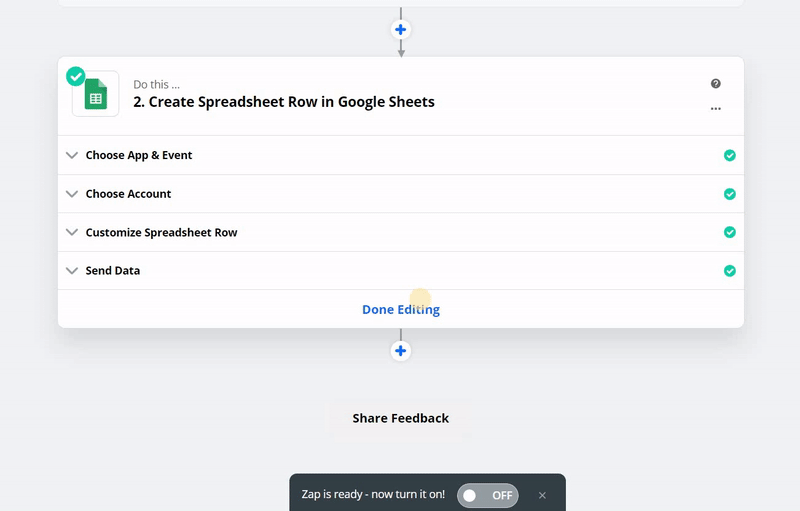
Task: Turn on the Zap with the OFF toggle
Action: coord(488,495)
